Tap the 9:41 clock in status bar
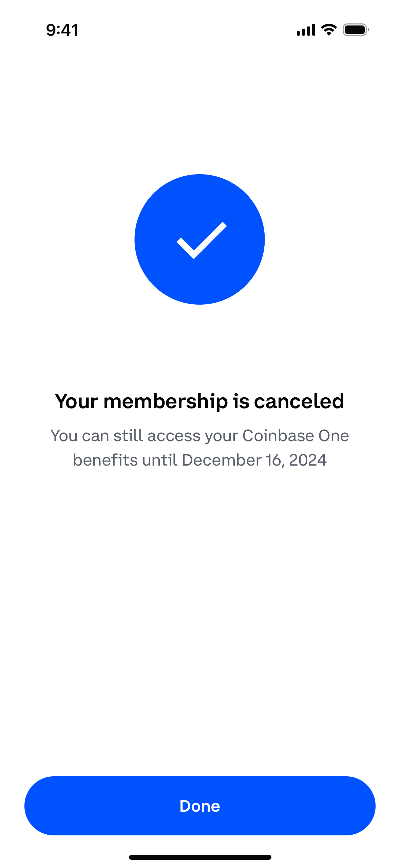 [x=62, y=30]
